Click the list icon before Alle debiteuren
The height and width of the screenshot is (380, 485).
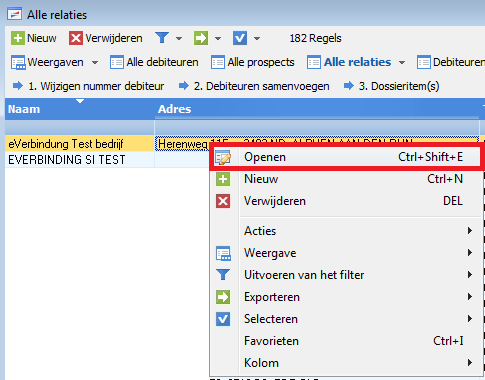coord(117,62)
